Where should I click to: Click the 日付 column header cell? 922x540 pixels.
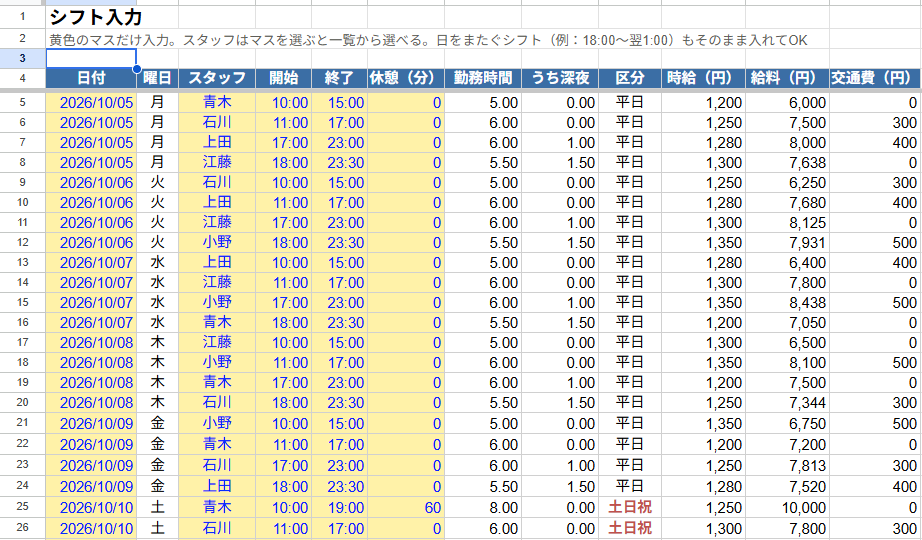click(91, 78)
